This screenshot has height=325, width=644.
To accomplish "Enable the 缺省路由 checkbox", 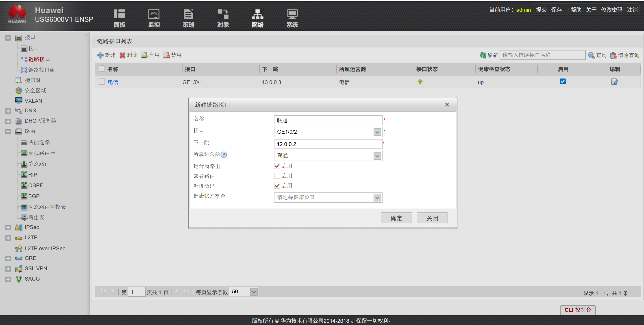I will (277, 176).
